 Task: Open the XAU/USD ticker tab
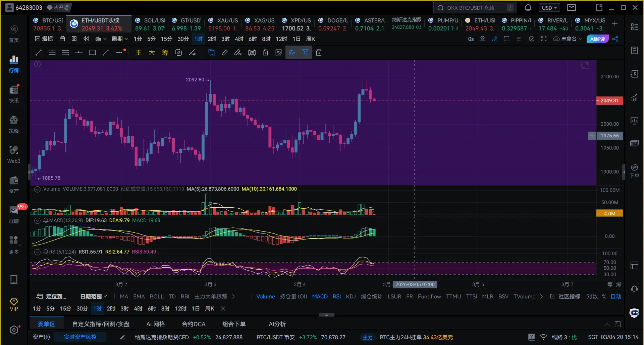(223, 24)
